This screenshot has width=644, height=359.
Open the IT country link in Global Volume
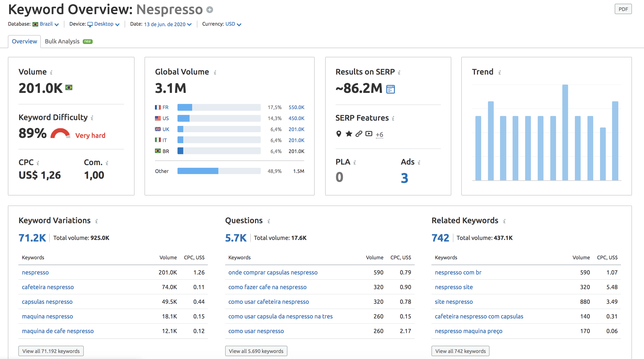coord(164,140)
